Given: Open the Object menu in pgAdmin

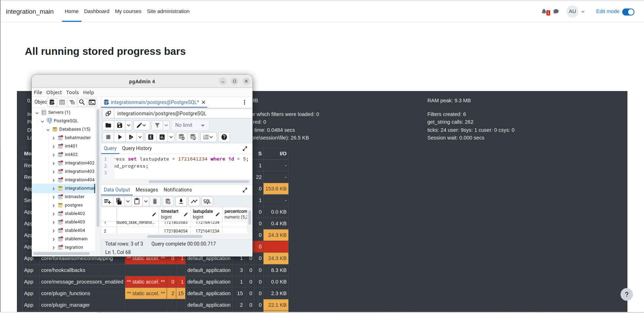Looking at the screenshot, I should coord(54,92).
